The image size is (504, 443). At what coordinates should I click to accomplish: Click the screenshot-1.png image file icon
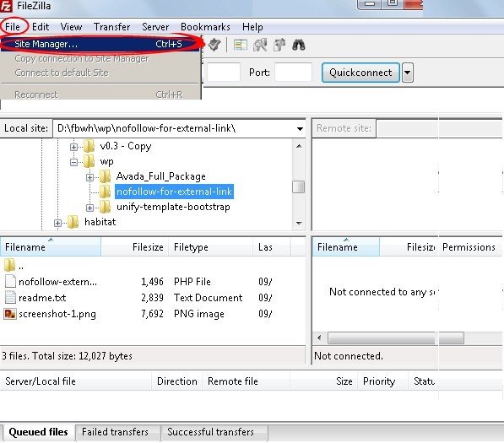(x=10, y=314)
